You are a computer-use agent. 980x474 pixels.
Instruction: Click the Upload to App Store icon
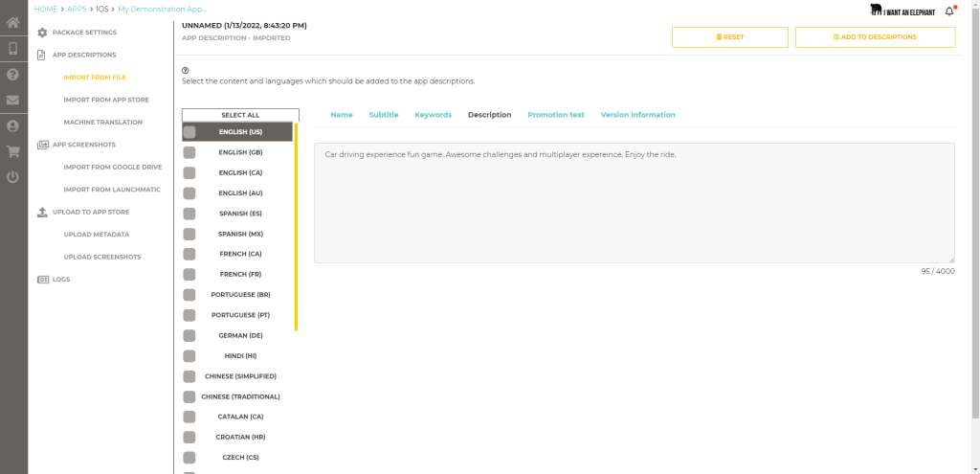42,212
